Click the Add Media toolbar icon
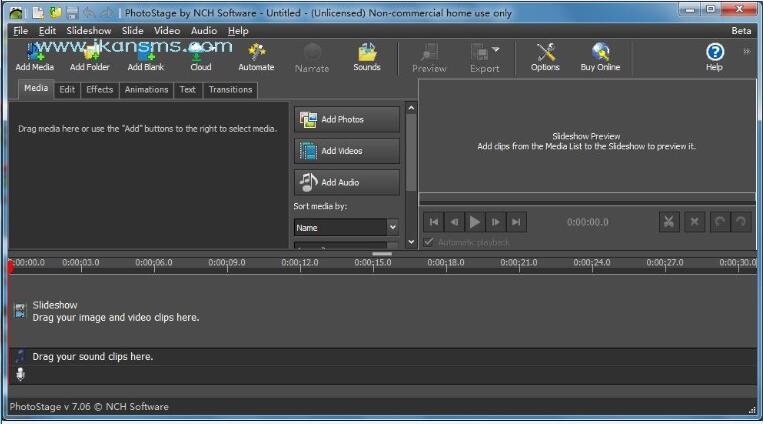 [x=35, y=57]
